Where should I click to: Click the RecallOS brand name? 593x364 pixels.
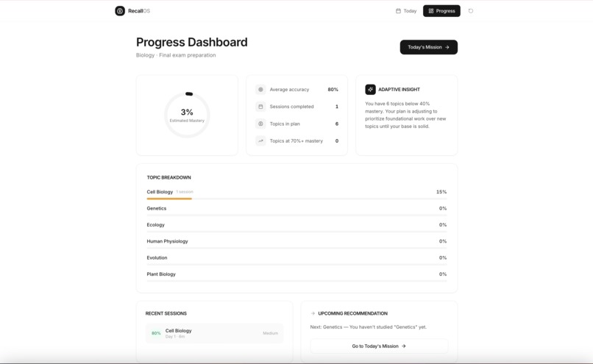point(139,11)
